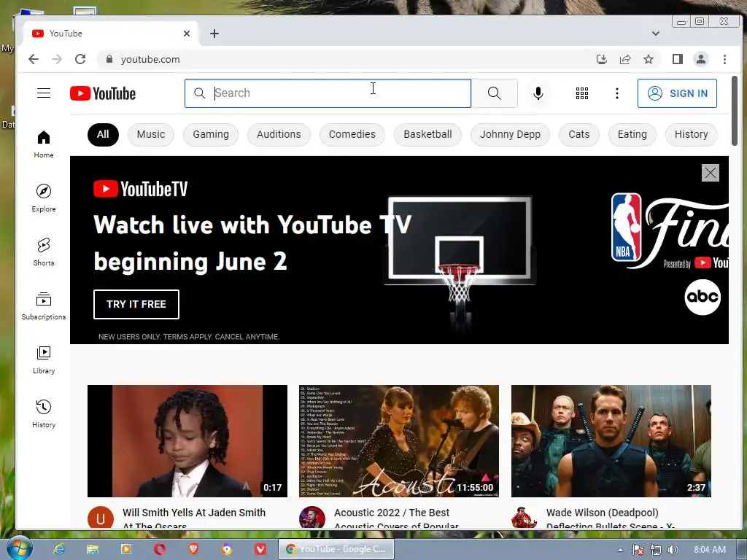The image size is (747, 560).
Task: Focus the YouTube search field
Action: [x=328, y=93]
